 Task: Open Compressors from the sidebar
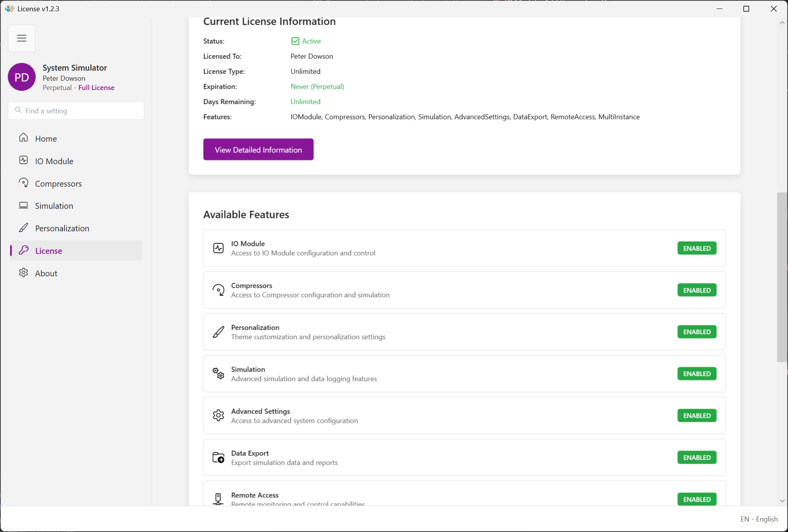click(x=58, y=183)
